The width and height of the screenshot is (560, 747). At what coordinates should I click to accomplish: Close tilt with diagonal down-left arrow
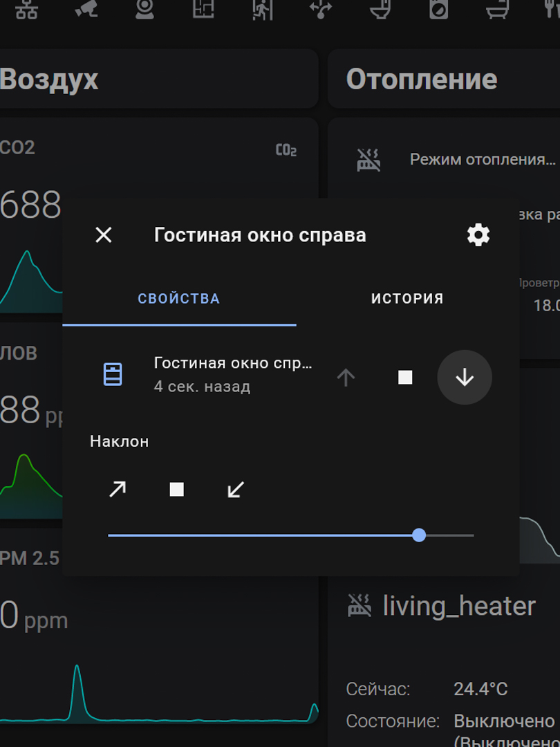[236, 489]
